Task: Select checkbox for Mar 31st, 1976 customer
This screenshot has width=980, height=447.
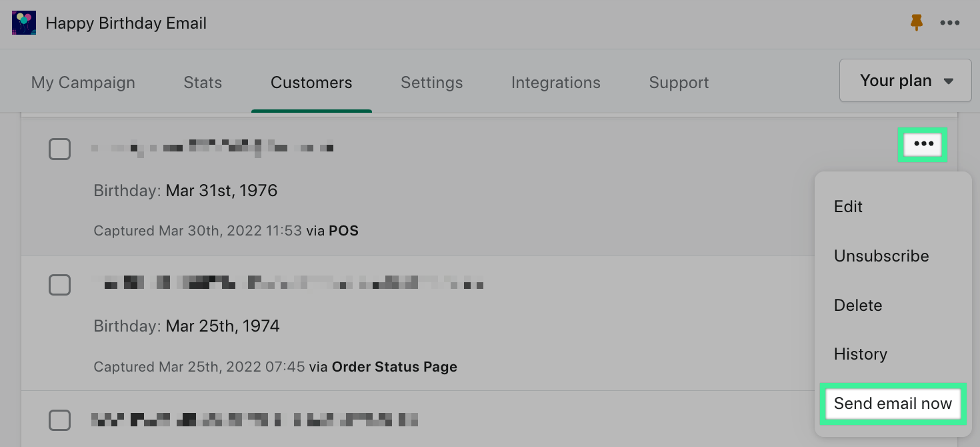Action: [x=60, y=149]
